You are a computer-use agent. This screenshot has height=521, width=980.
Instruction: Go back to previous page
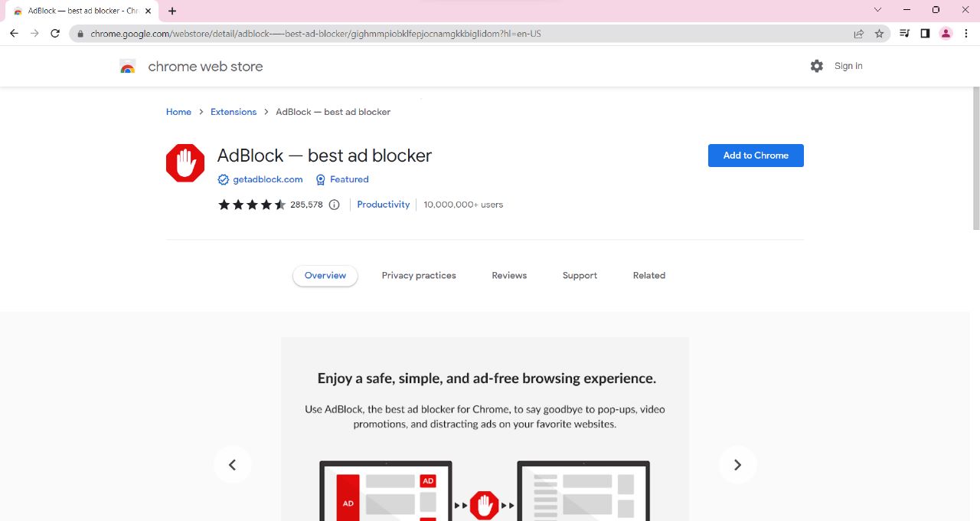tap(14, 34)
